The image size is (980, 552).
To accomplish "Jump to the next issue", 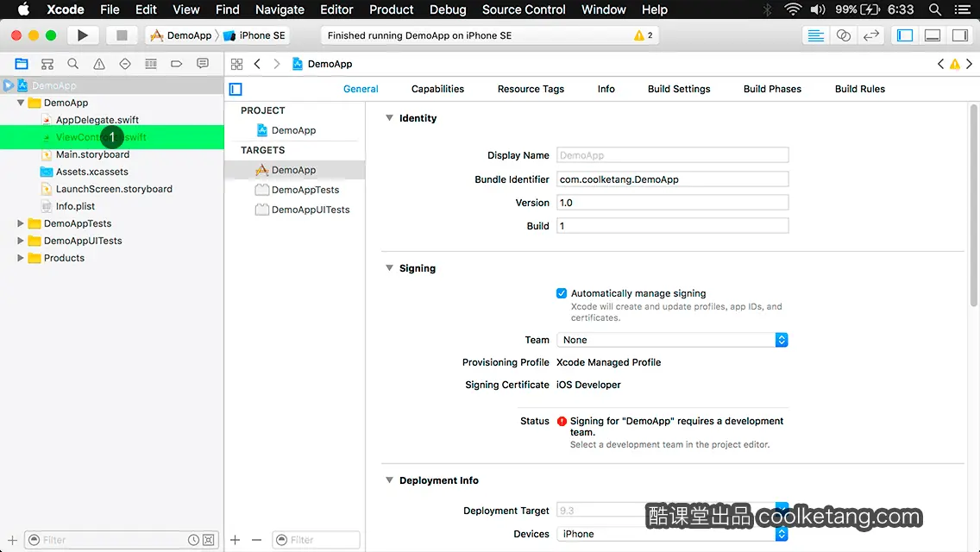I will 970,64.
